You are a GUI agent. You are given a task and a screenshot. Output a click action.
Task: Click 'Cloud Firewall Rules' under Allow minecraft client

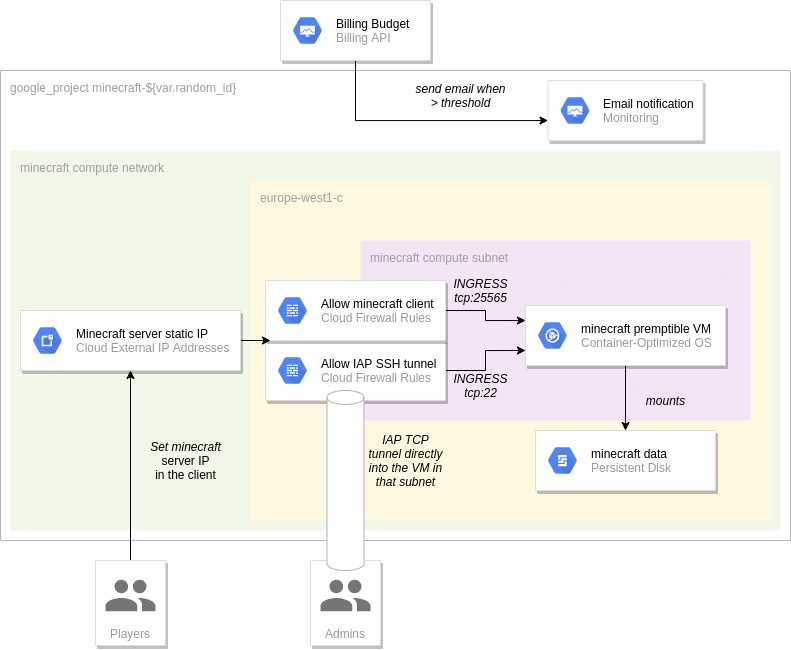(x=376, y=318)
